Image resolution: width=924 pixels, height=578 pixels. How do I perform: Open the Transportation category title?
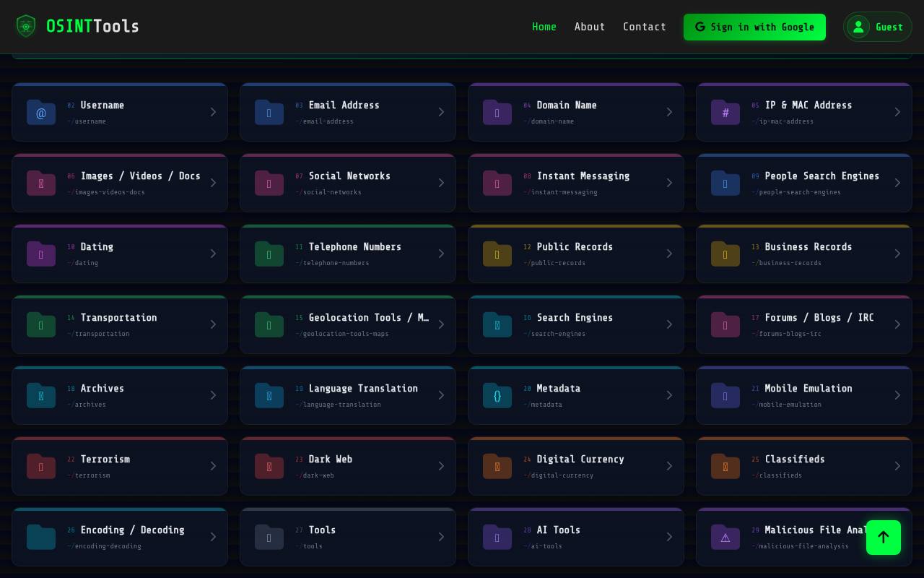click(x=118, y=318)
